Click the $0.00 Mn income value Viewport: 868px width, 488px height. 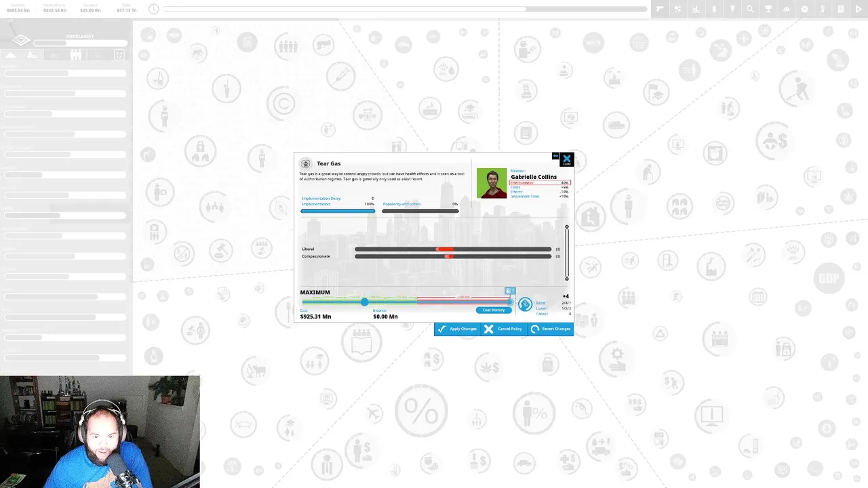[385, 317]
